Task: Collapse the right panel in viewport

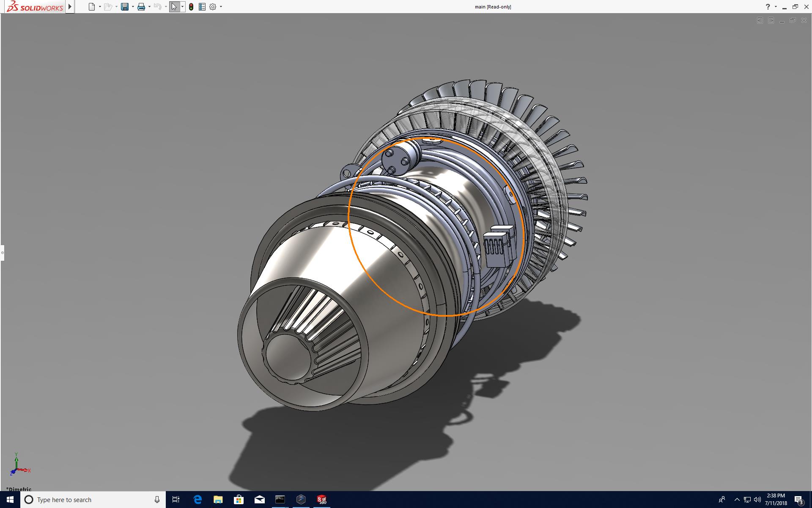Action: click(771, 20)
